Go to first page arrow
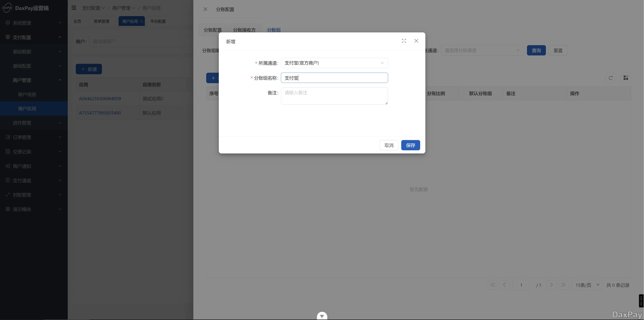The height and width of the screenshot is (320, 644). pos(492,285)
